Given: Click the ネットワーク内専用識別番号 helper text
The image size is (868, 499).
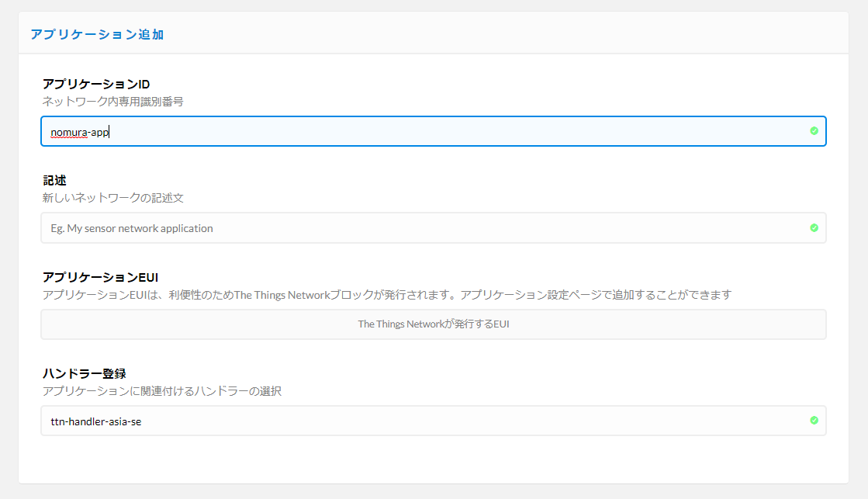Looking at the screenshot, I should 112,102.
